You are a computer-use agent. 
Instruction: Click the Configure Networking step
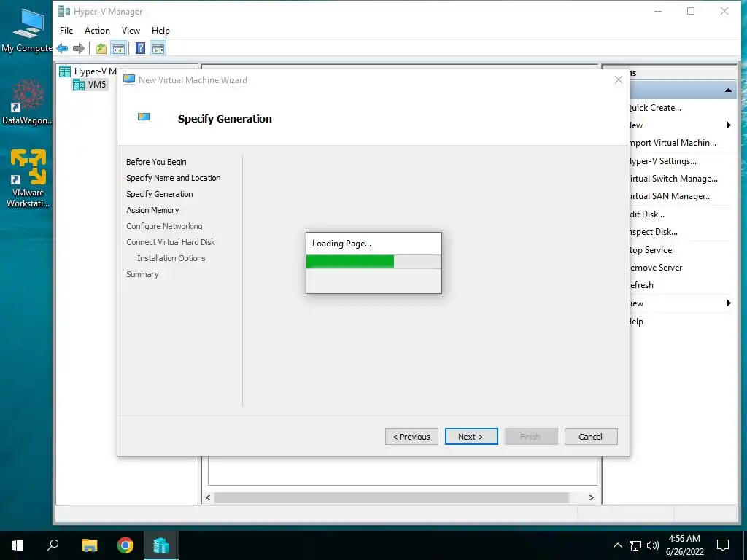pyautogui.click(x=164, y=226)
